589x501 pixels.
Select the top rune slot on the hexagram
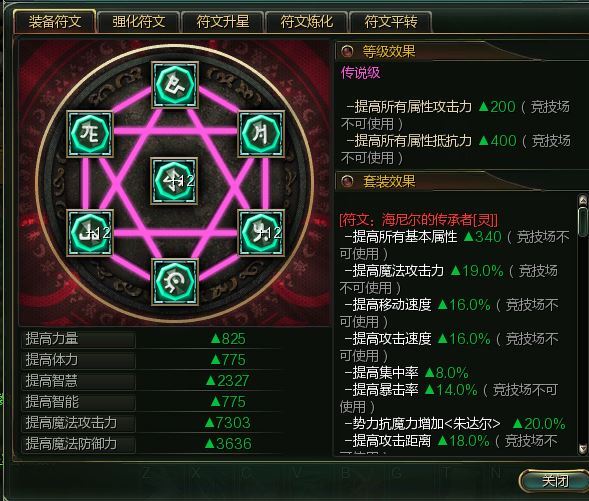(x=175, y=85)
